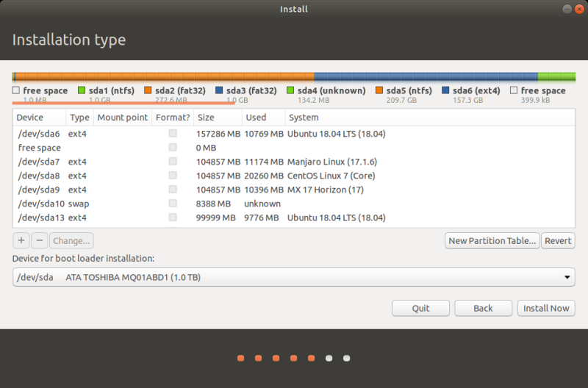Quit the installer

420,308
